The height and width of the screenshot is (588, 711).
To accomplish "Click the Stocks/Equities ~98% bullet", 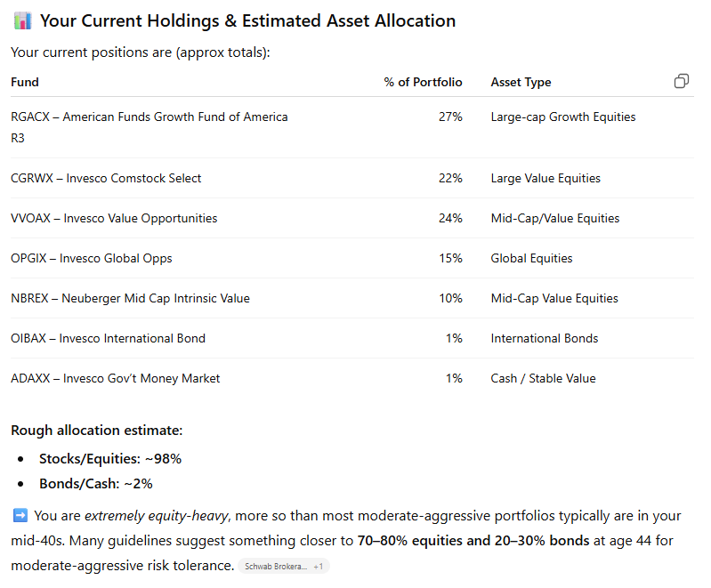I will [110, 459].
